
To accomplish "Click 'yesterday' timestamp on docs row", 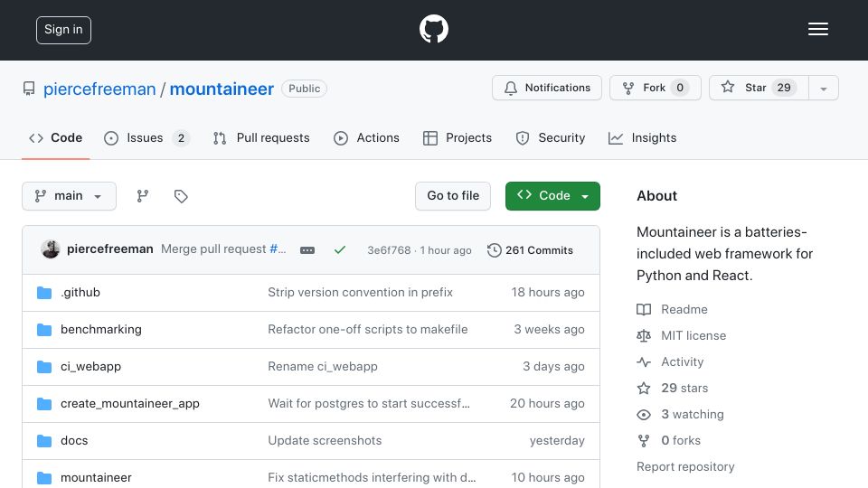I will 557,441.
